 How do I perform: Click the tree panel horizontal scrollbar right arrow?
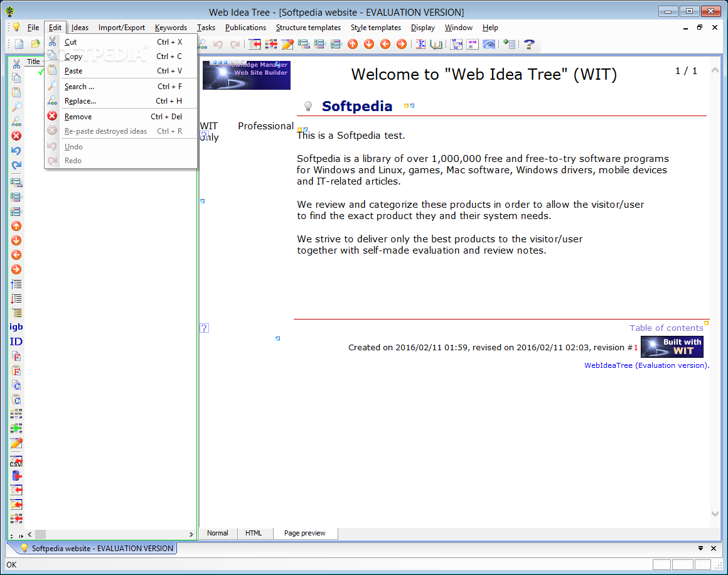click(x=191, y=535)
